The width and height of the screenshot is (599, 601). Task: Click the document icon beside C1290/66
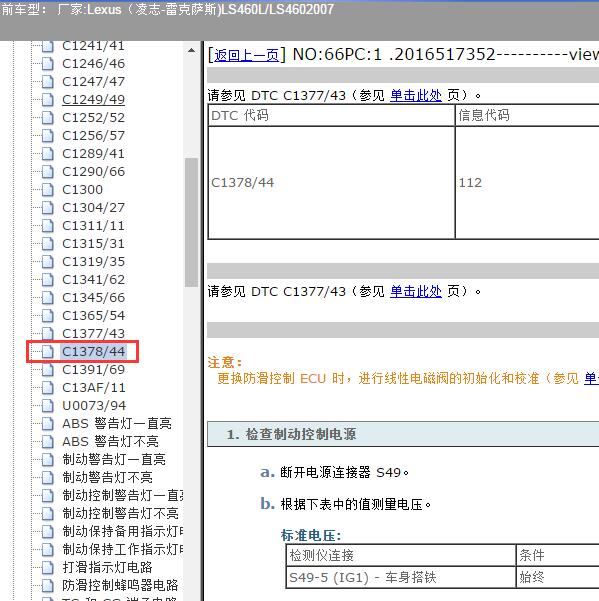point(48,172)
